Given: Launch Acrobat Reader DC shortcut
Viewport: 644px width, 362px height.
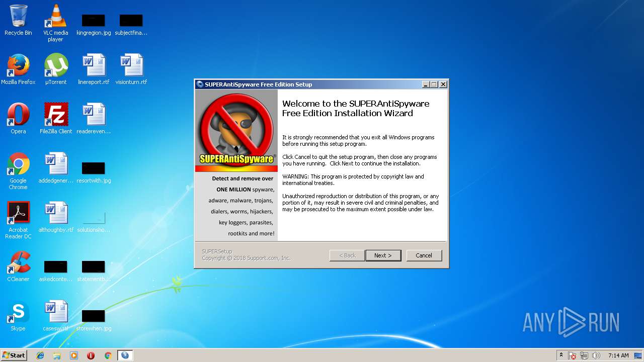Looking at the screenshot, I should [x=18, y=220].
